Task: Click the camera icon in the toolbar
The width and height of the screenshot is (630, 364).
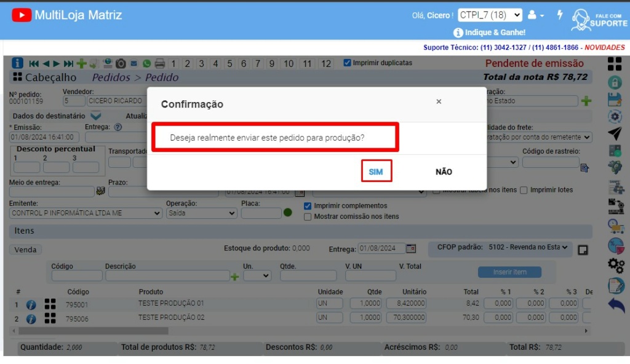Action: pyautogui.click(x=121, y=63)
